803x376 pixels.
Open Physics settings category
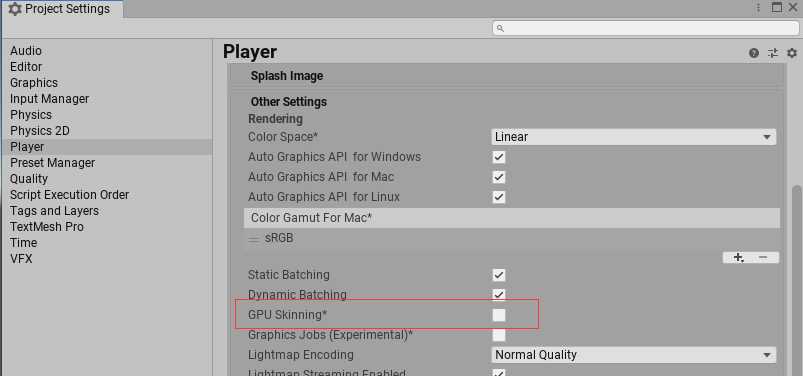pos(31,114)
